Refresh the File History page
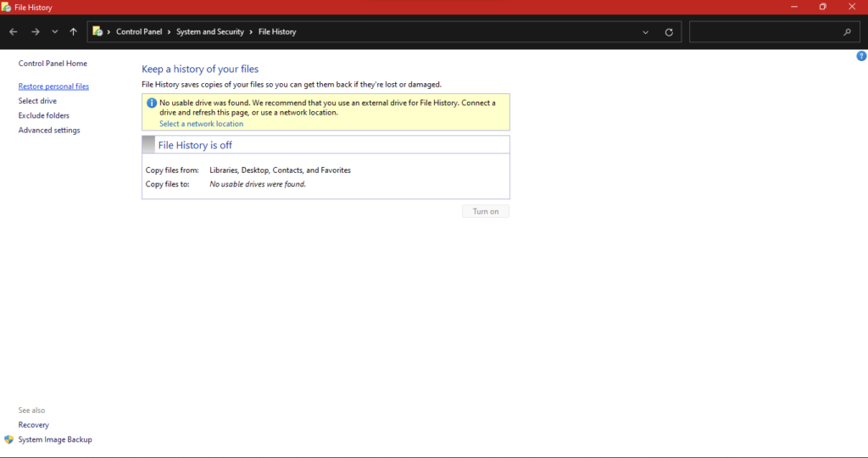 pos(669,32)
